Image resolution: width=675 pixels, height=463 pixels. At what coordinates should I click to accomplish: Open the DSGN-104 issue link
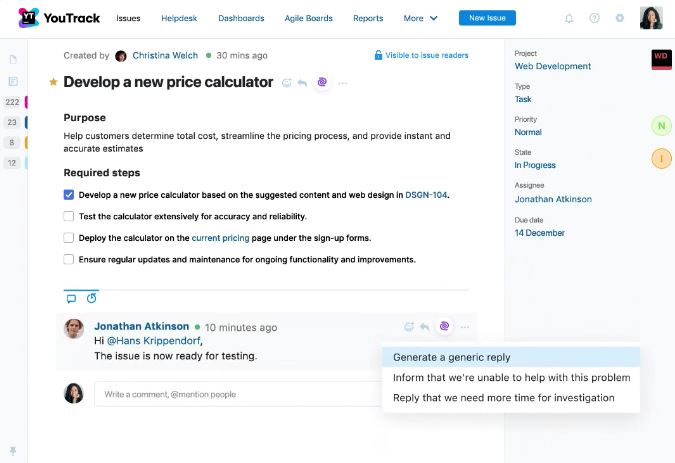point(426,195)
